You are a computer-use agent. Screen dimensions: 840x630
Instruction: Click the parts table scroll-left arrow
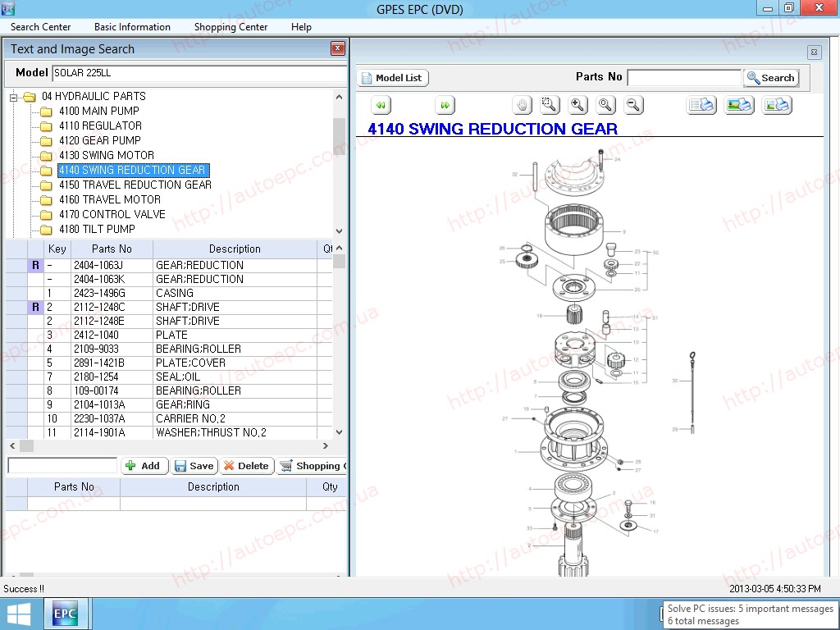click(12, 445)
